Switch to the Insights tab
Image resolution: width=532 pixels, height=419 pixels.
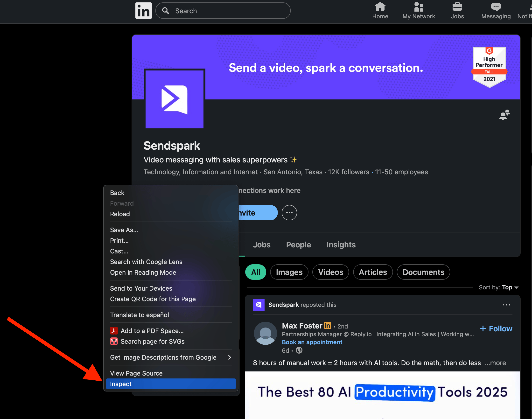pyautogui.click(x=341, y=244)
